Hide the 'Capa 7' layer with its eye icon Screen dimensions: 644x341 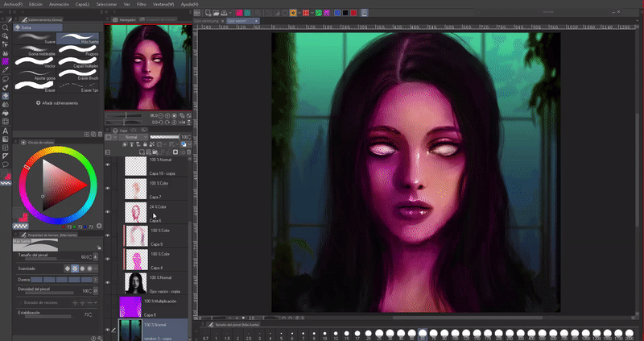pos(108,188)
